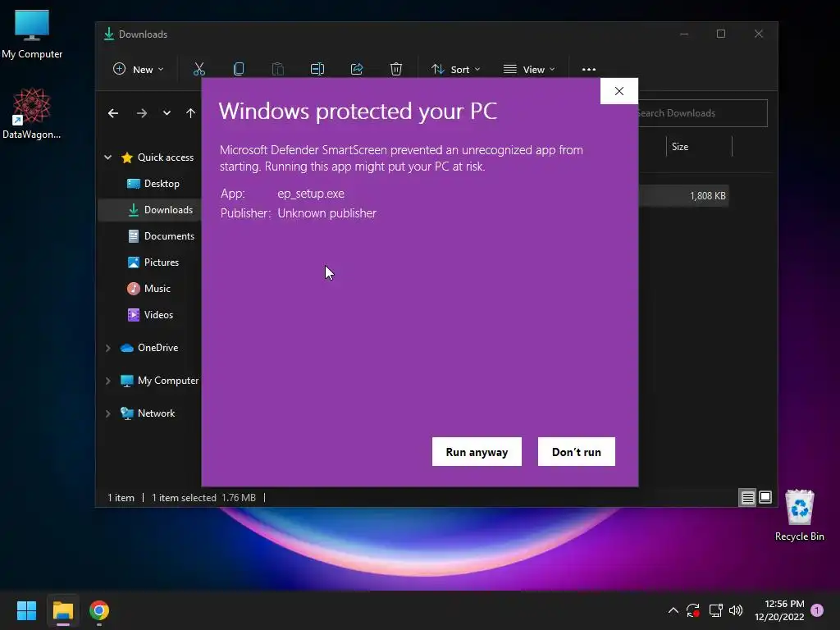Click the volume speaker icon
This screenshot has width=840, height=630.
pos(736,610)
